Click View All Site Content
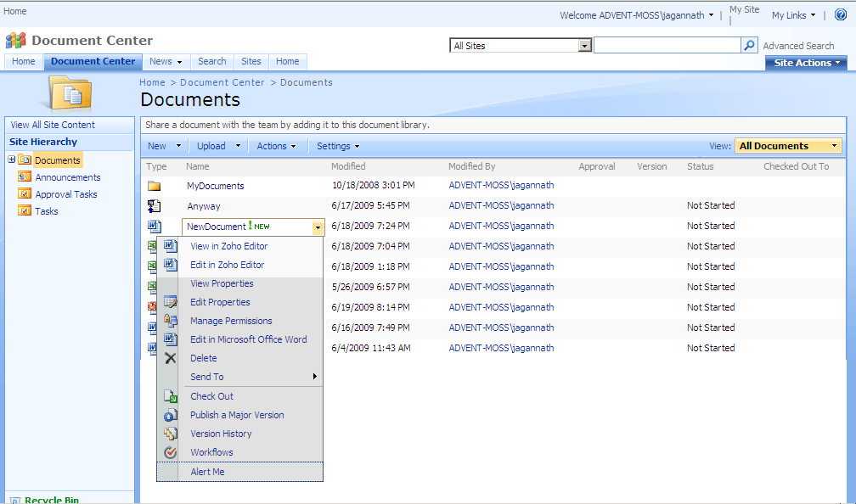 pyautogui.click(x=53, y=125)
